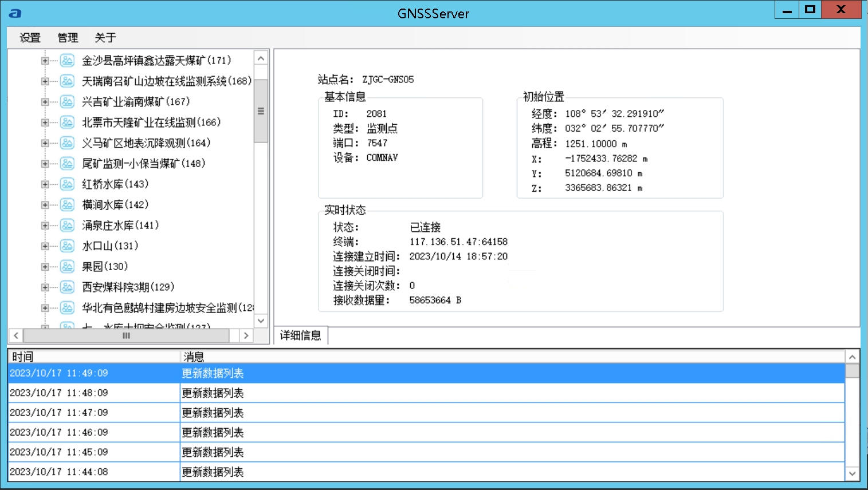Viewport: 868px width, 490px height.
Task: Click the icon for 金沙县高坪镇鑫达露天煤矿(171)
Action: [x=67, y=60]
